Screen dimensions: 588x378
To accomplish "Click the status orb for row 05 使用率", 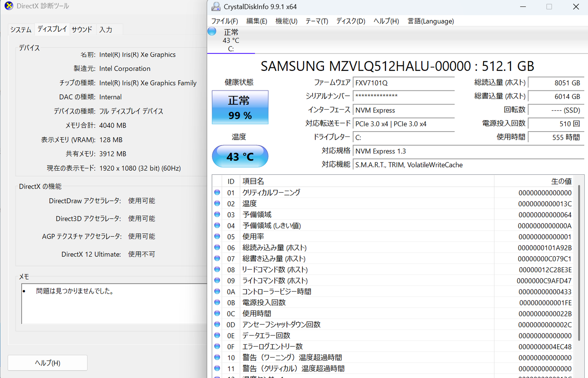I will (217, 236).
